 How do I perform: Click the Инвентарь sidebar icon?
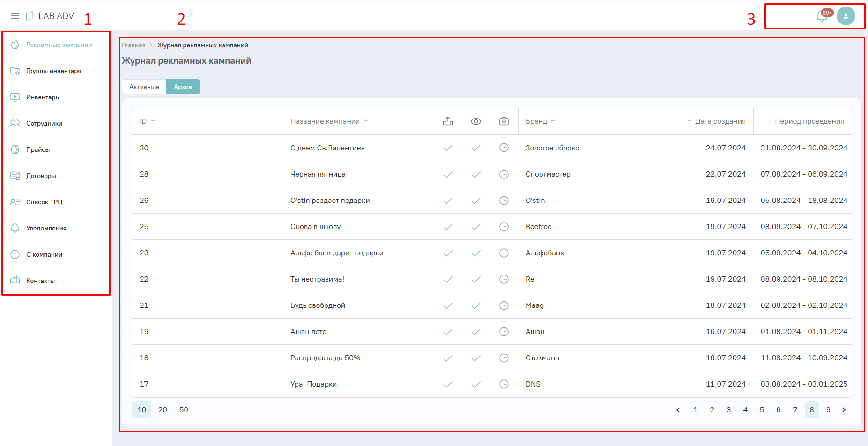(15, 97)
